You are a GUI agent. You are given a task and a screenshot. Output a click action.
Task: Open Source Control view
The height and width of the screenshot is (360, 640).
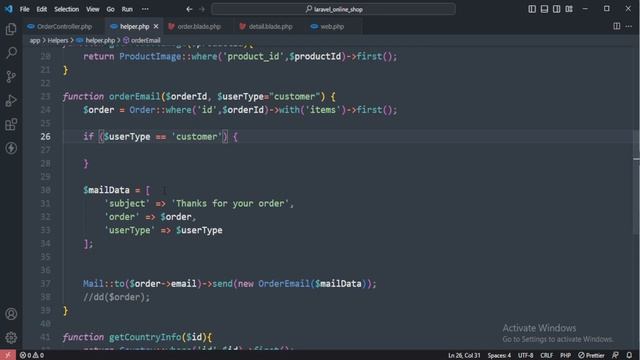pyautogui.click(x=11, y=76)
